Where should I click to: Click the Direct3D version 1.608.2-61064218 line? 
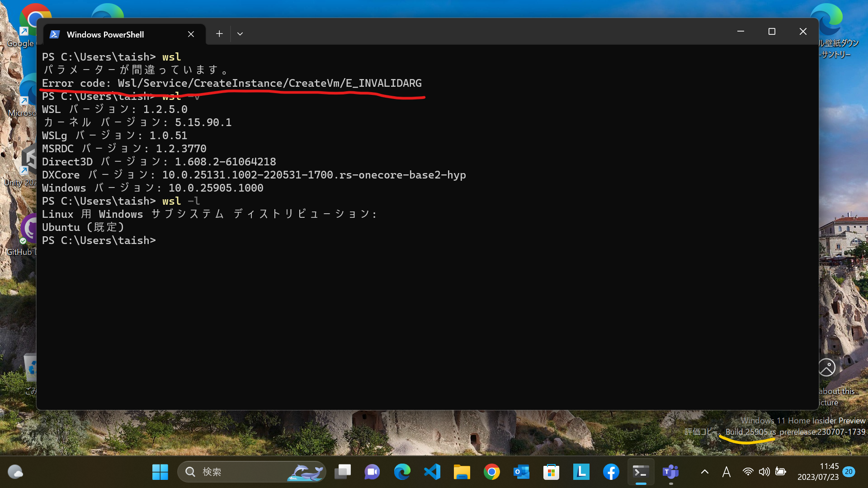tap(159, 162)
